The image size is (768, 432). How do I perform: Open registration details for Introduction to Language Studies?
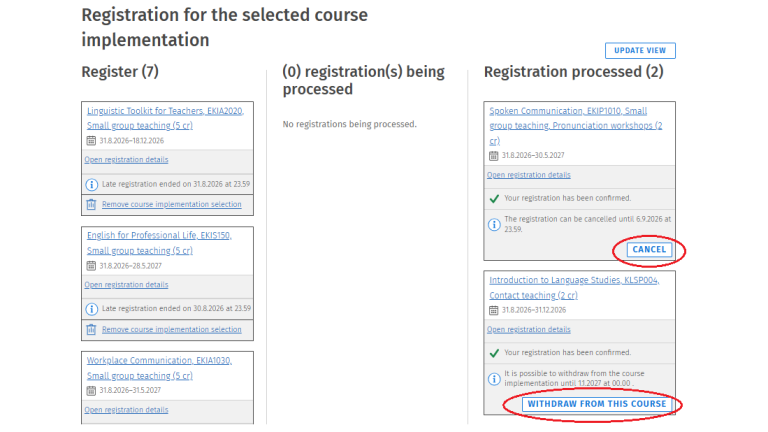(x=528, y=330)
